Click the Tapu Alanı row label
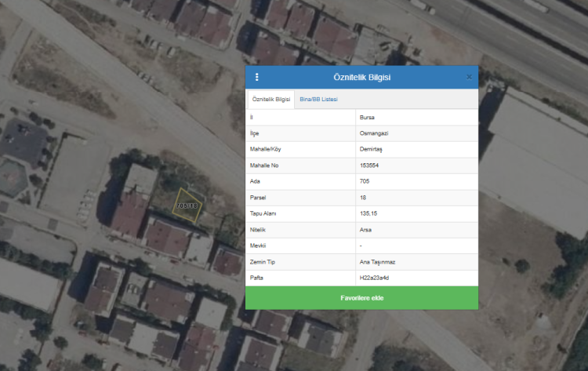This screenshot has width=588, height=371. (x=263, y=213)
